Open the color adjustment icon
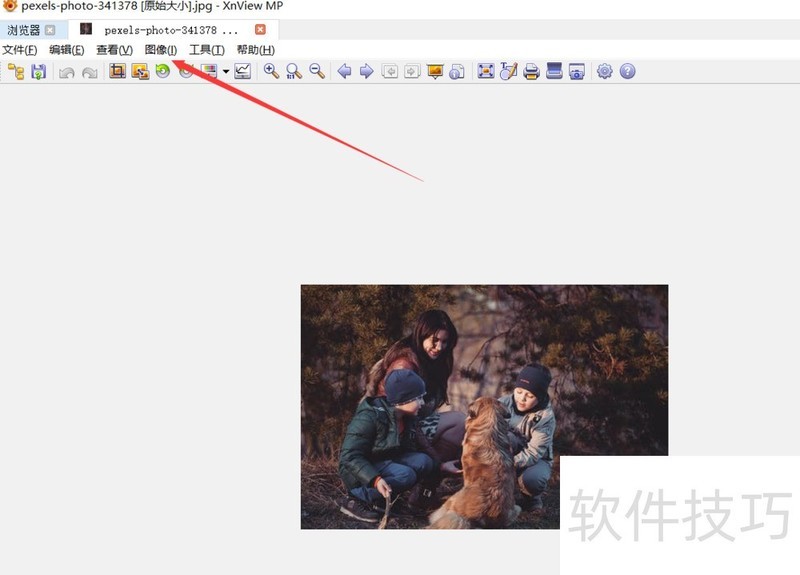 pyautogui.click(x=209, y=71)
